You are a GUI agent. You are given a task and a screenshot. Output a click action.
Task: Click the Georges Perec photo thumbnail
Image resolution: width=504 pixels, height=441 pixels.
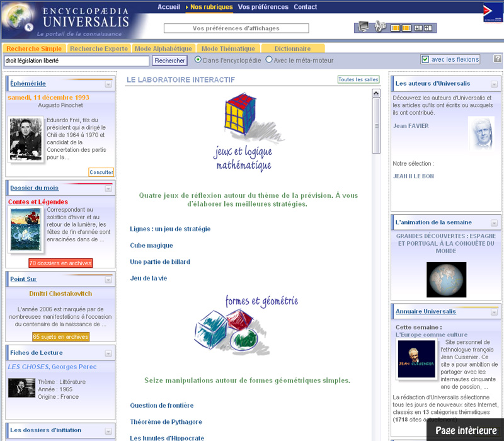21,388
